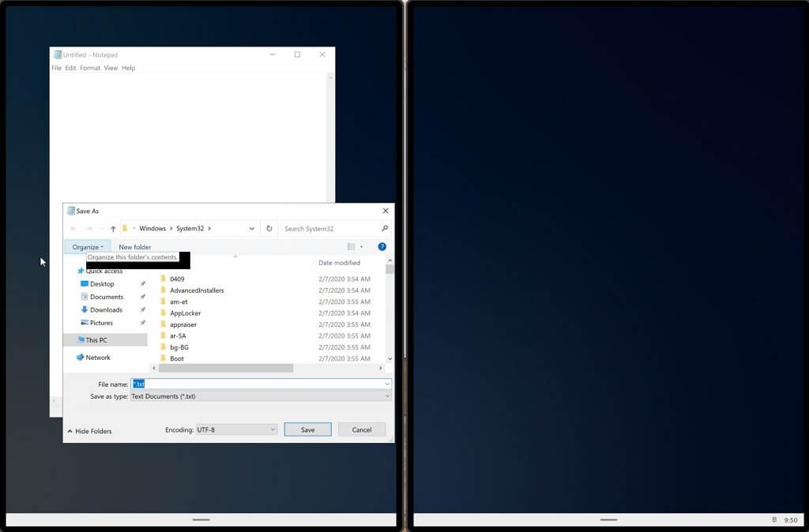Click the System32 breadcrumb in address bar
This screenshot has width=809, height=532.
click(190, 228)
